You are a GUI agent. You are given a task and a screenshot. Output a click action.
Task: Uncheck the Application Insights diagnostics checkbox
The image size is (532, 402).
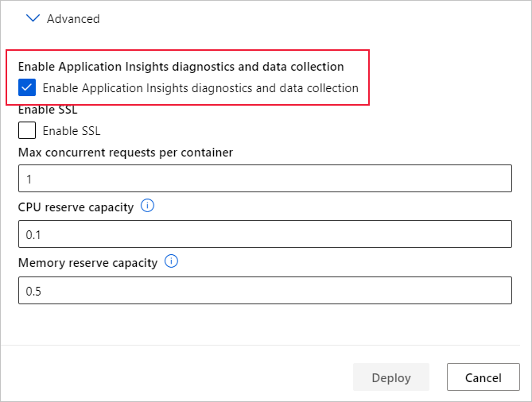[27, 87]
